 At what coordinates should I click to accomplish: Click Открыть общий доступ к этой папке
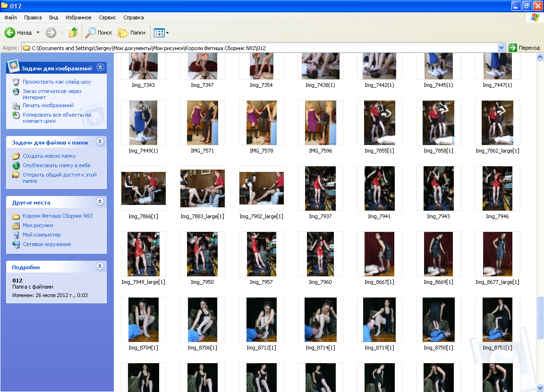[x=59, y=178]
